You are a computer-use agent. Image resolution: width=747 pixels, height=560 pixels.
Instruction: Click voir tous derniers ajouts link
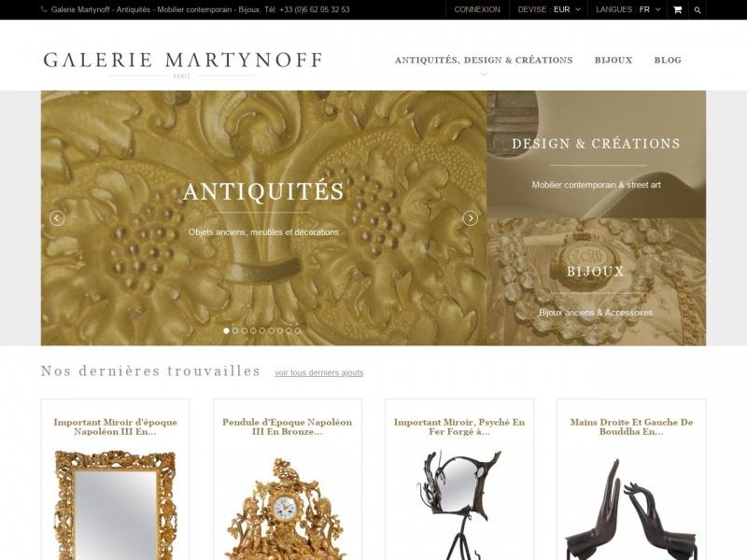coord(318,372)
